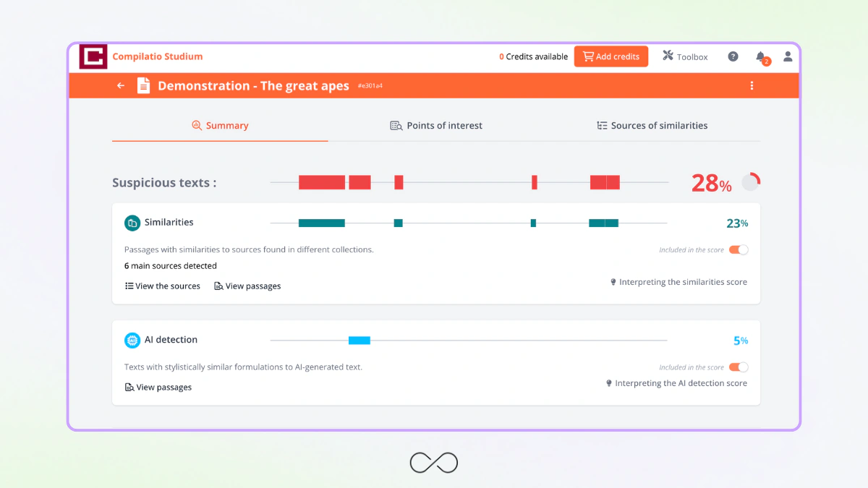Click the 28% circular progress indicator
The image size is (868, 488).
point(751,182)
